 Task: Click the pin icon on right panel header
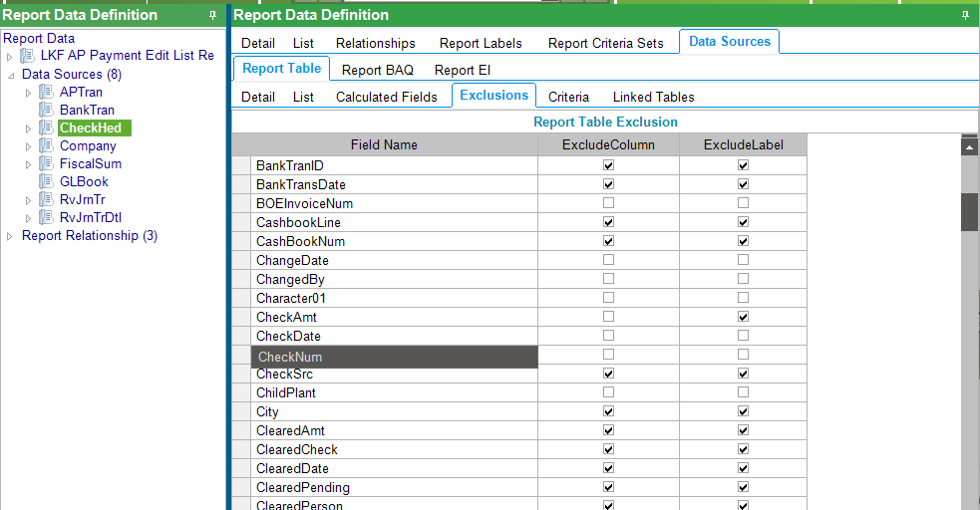[964, 16]
